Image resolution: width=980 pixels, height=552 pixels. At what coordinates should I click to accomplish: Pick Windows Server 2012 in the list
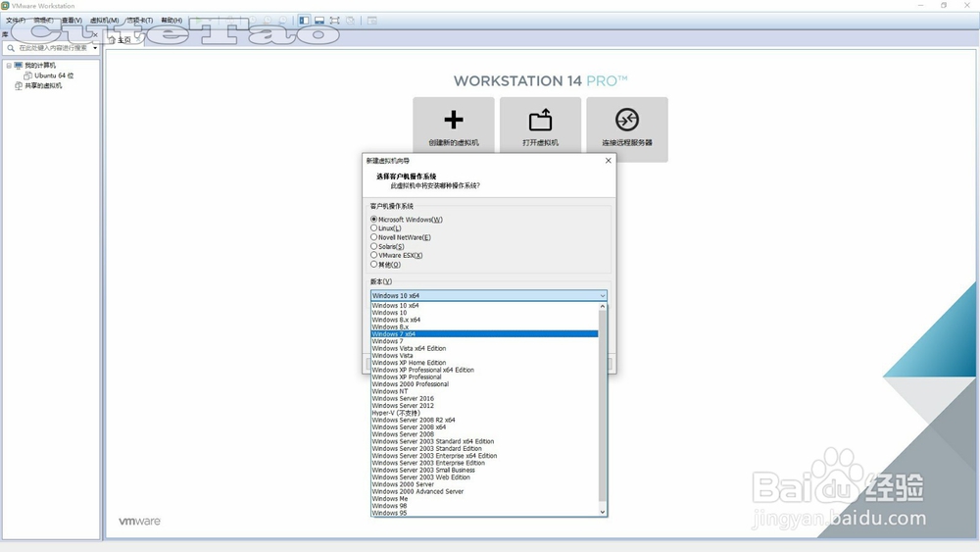click(484, 406)
